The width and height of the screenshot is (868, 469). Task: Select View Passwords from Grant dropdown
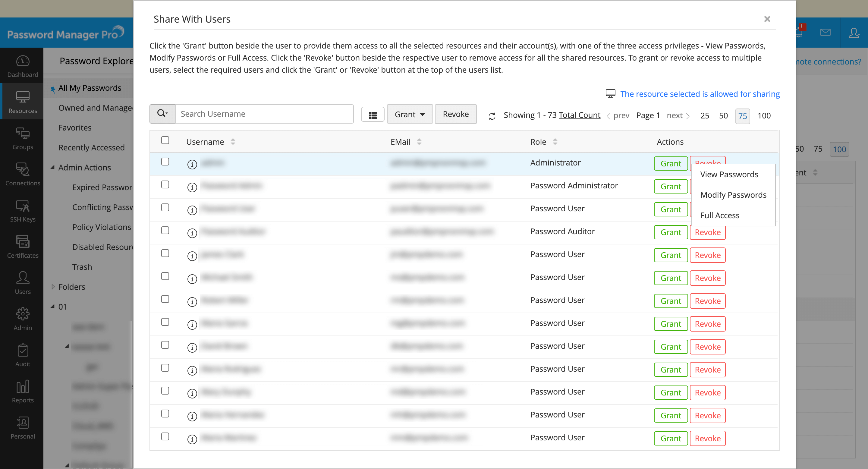click(730, 174)
